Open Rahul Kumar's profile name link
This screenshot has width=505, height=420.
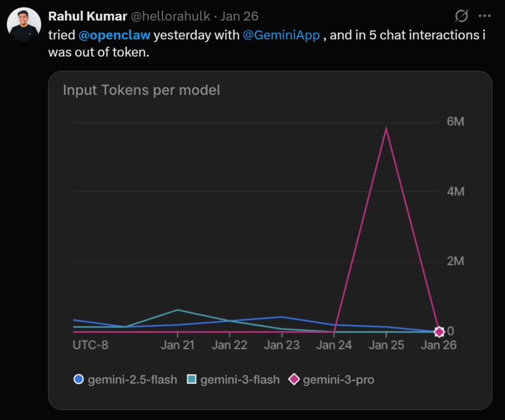pos(87,16)
